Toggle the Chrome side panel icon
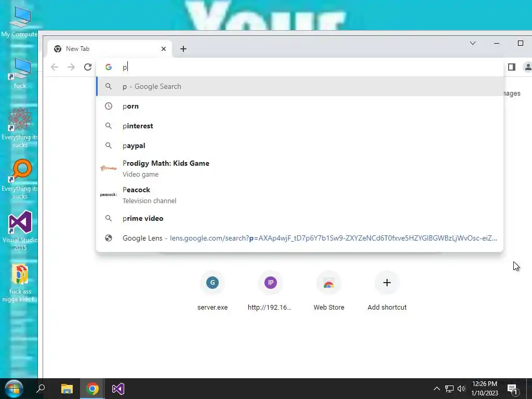Image resolution: width=532 pixels, height=399 pixels. click(512, 67)
